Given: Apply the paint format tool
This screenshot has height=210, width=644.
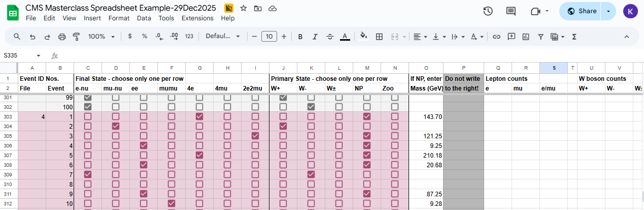Looking at the screenshot, I should (77, 37).
